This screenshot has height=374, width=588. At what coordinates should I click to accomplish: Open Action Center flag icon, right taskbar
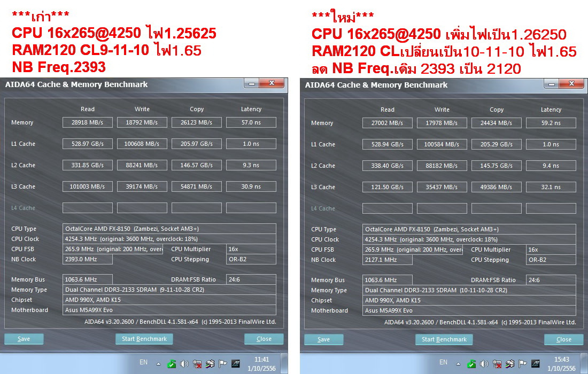(523, 363)
